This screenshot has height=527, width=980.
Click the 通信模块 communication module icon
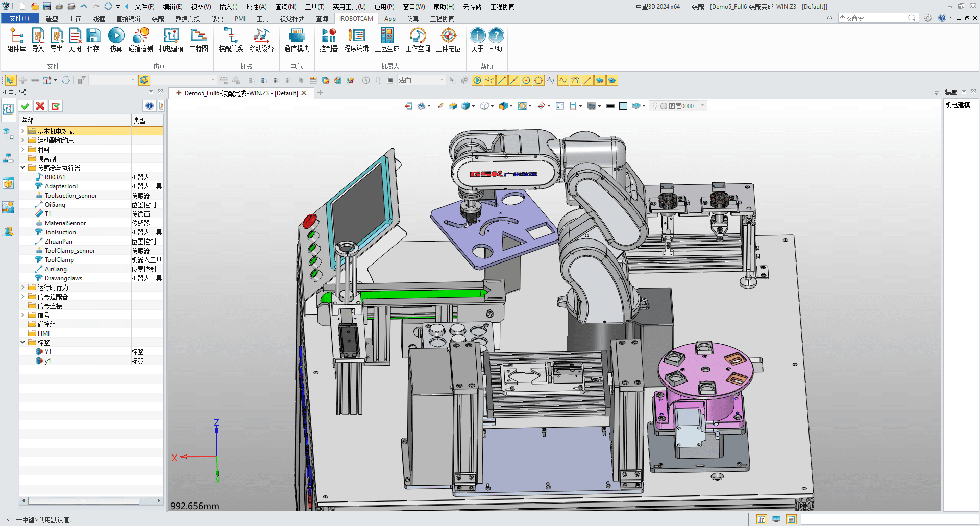(x=297, y=36)
